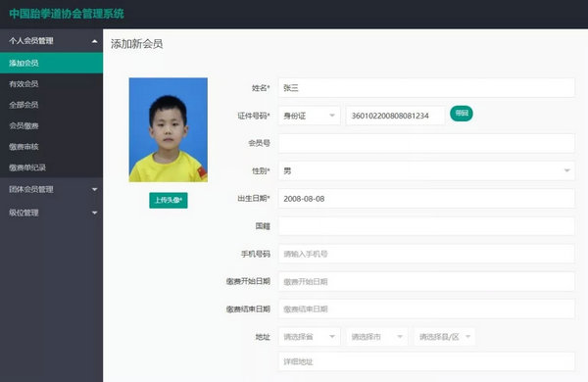Click the 中国跆拳道协会管理系统 header title
The image size is (588, 382).
(x=67, y=14)
